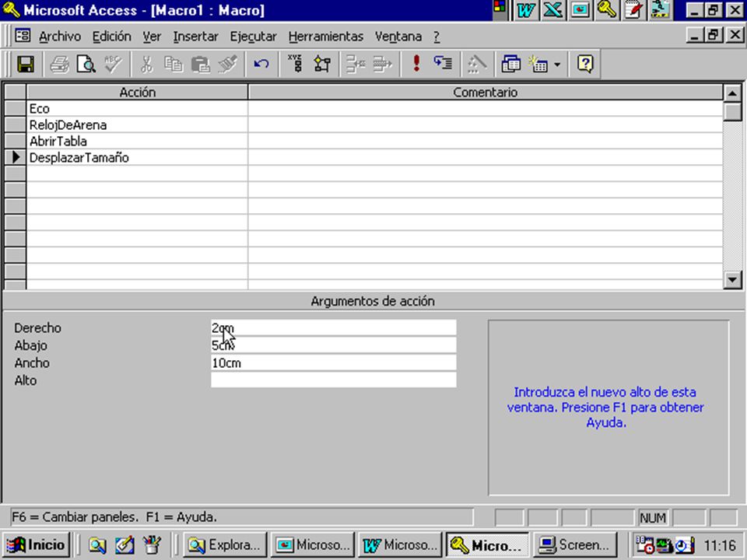Click the Build wand icon

point(476,64)
